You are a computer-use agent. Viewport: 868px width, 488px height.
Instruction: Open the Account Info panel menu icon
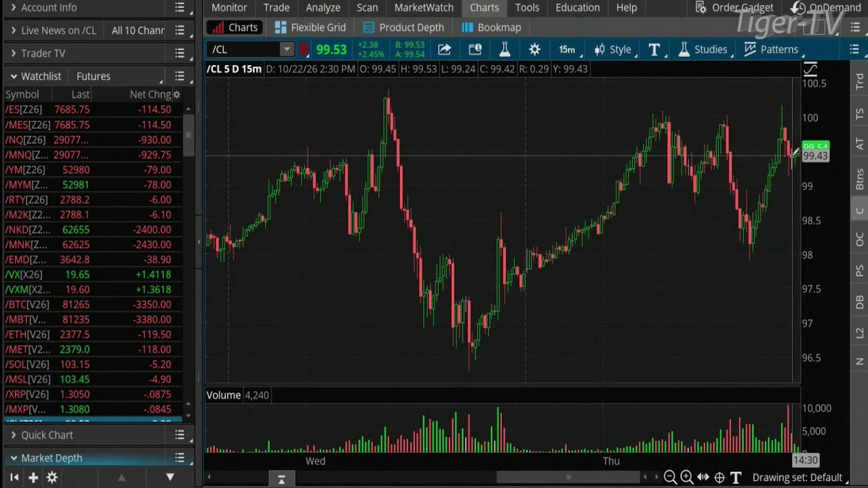pos(180,7)
